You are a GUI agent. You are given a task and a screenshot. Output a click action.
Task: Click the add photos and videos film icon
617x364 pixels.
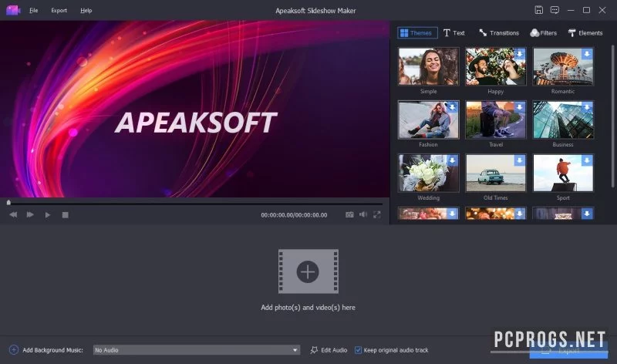click(308, 271)
